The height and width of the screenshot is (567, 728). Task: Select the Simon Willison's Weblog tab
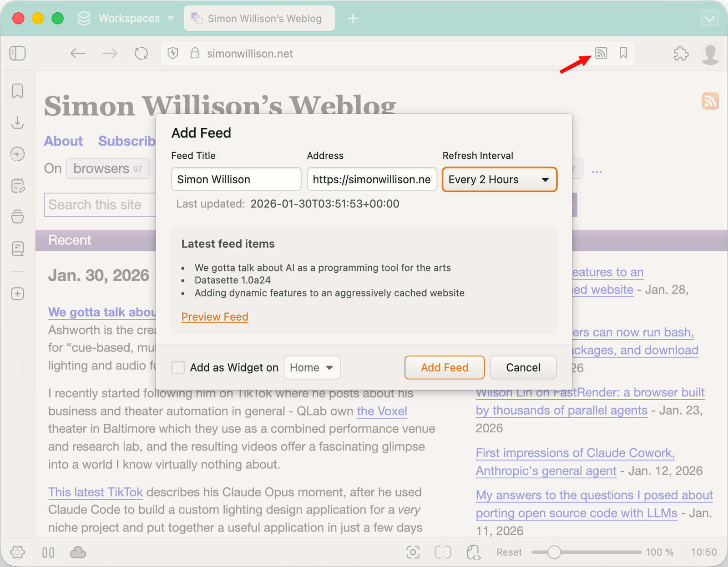(x=259, y=19)
